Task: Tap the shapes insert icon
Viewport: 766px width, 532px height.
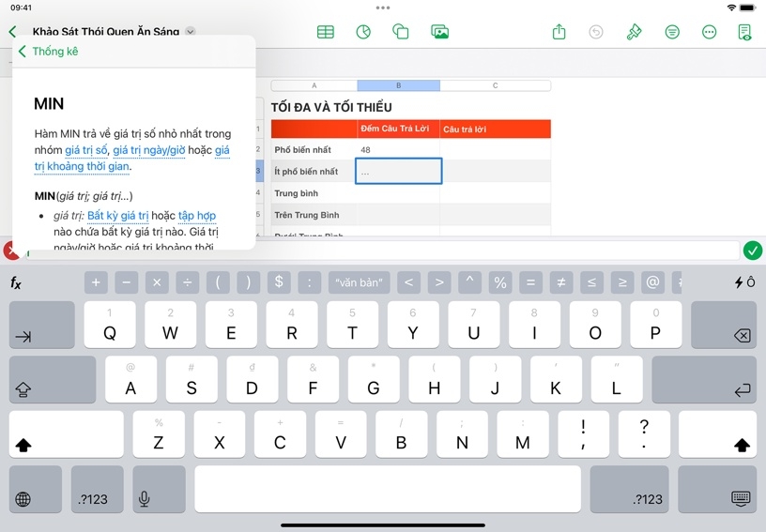Action: [x=401, y=32]
